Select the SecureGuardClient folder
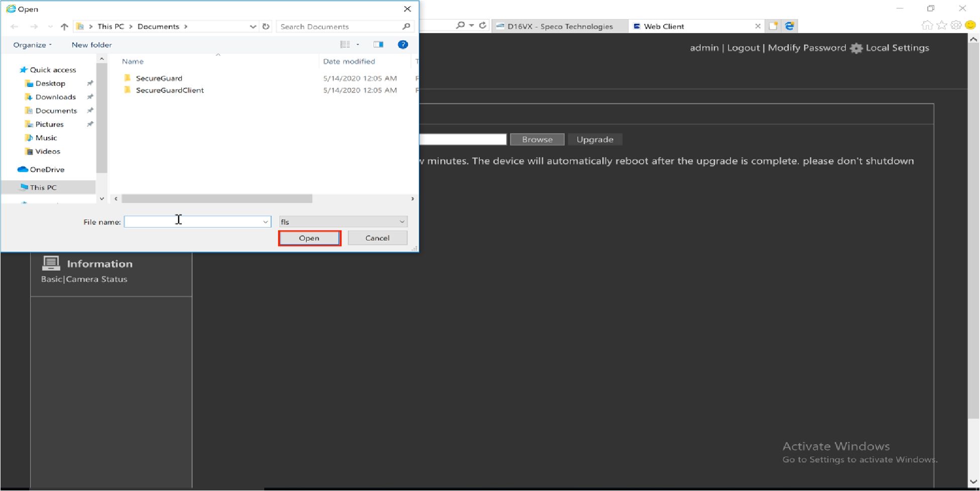The width and height of the screenshot is (980, 491). click(x=169, y=90)
